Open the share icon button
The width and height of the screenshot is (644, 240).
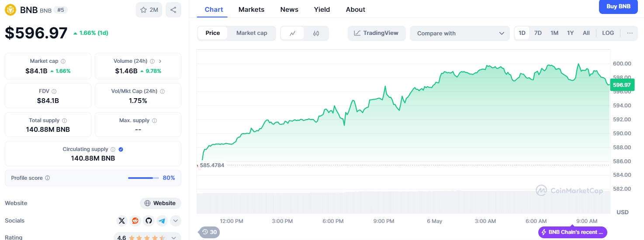click(173, 10)
